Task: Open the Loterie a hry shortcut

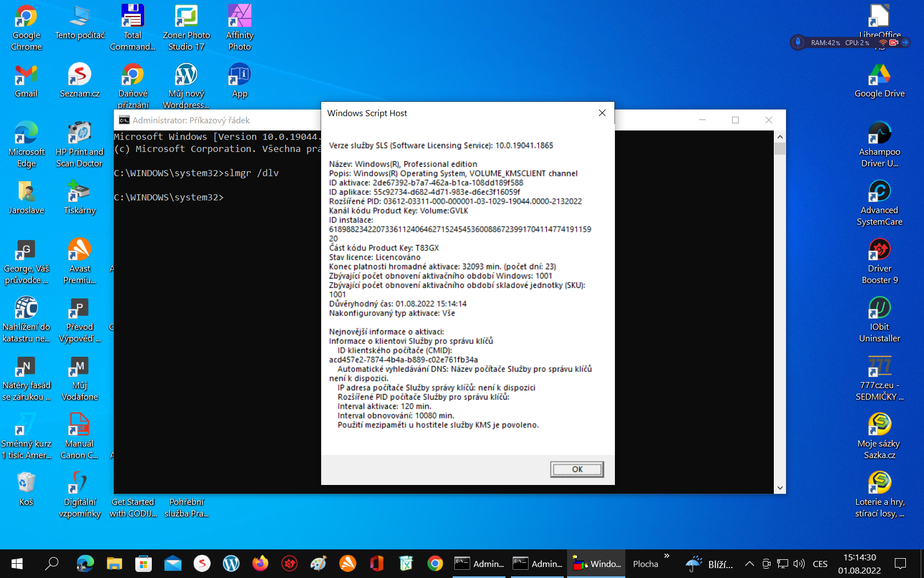Action: pos(879,494)
